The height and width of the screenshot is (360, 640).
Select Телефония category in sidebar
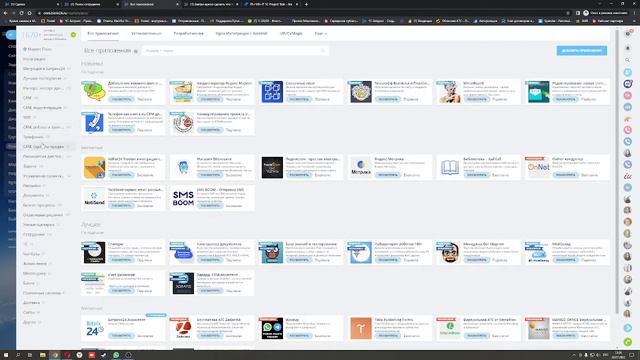(33, 137)
